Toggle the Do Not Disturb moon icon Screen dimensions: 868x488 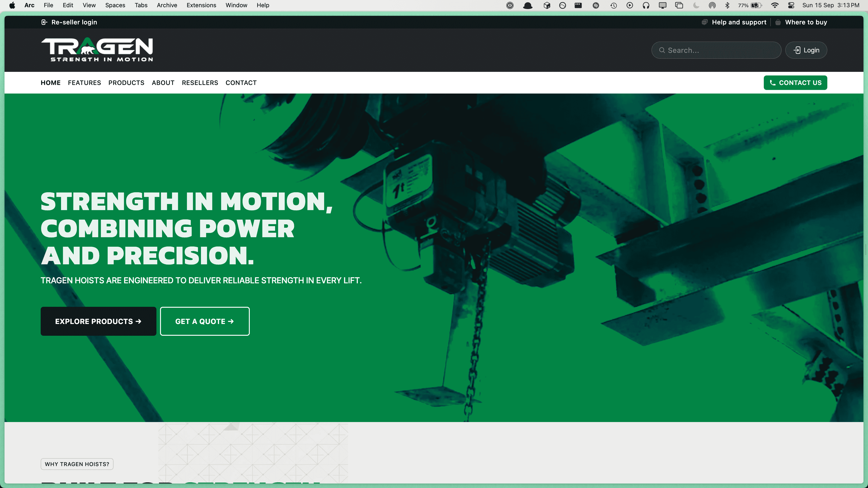[696, 5]
